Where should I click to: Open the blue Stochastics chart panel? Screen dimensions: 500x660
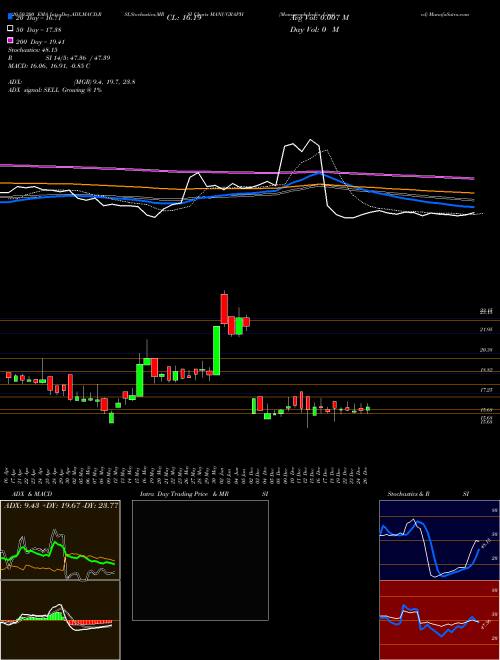439,540
